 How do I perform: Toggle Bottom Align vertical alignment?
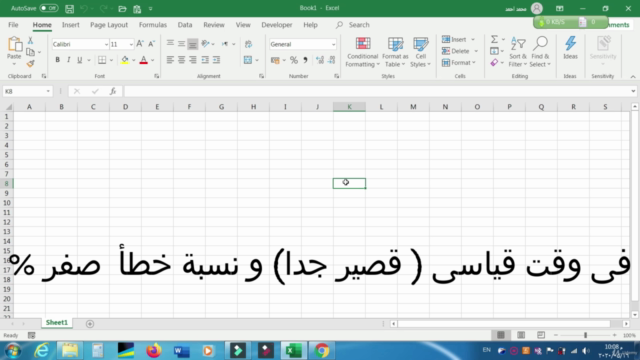click(x=193, y=44)
